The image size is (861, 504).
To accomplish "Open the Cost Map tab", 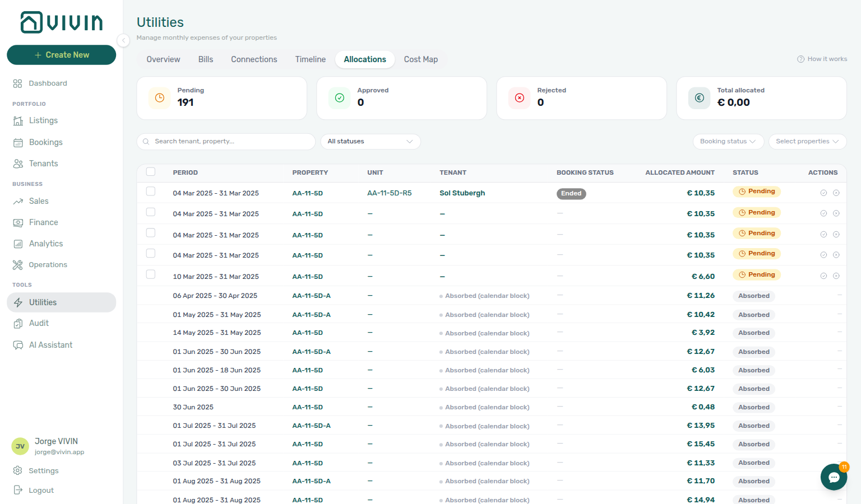I will 421,59.
